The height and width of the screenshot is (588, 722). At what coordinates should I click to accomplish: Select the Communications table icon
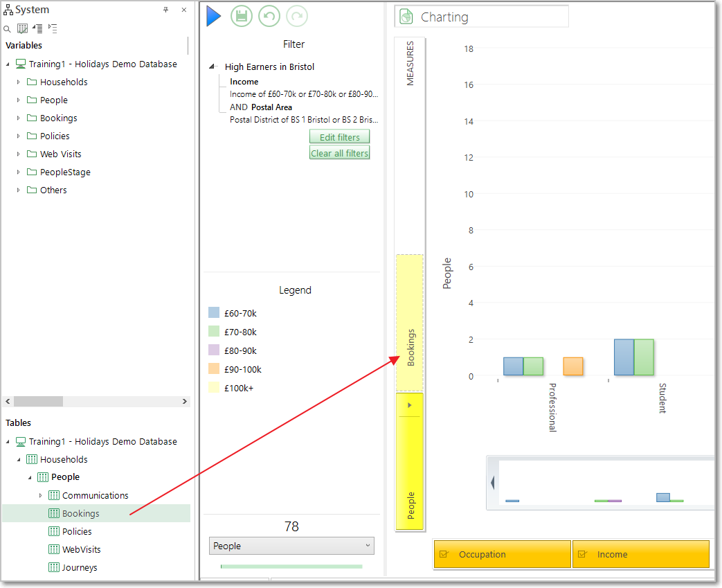pos(54,495)
